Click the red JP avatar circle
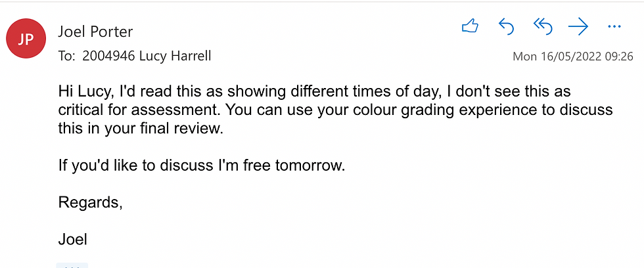 click(26, 39)
